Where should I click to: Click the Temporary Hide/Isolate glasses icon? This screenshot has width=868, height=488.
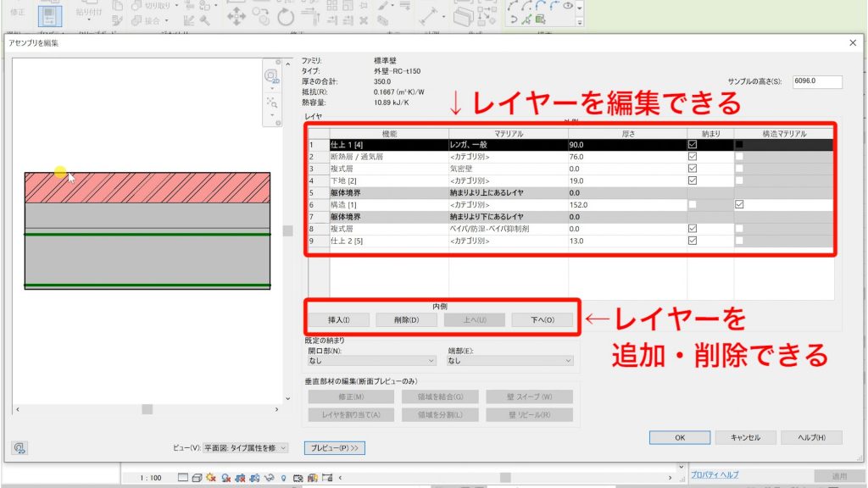pyautogui.click(x=269, y=477)
